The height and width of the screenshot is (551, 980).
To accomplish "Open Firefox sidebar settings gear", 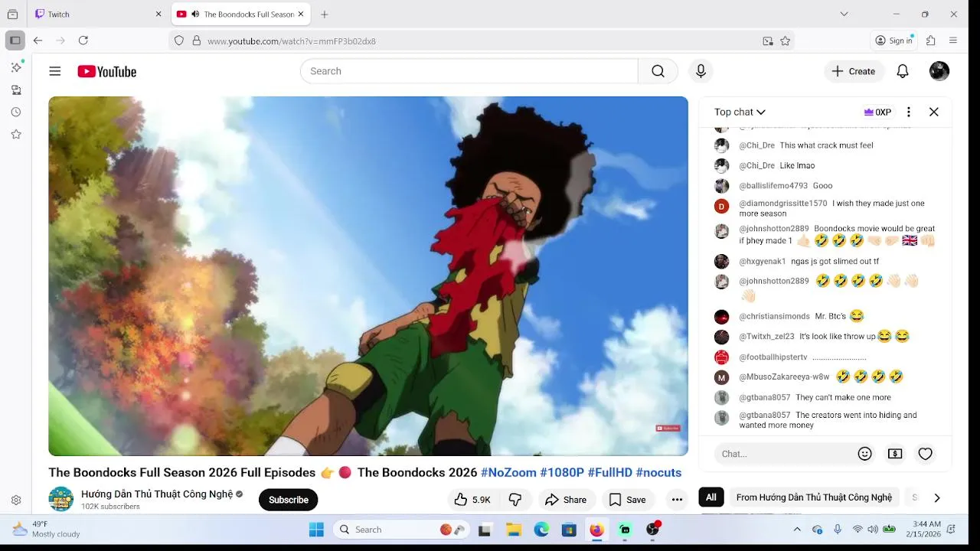I will [16, 500].
